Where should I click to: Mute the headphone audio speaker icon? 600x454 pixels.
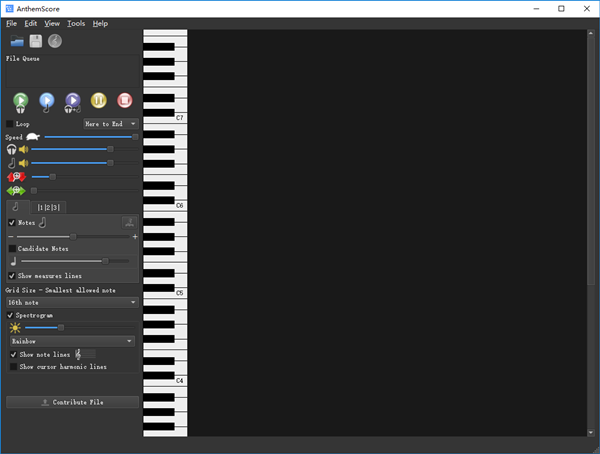(24, 149)
